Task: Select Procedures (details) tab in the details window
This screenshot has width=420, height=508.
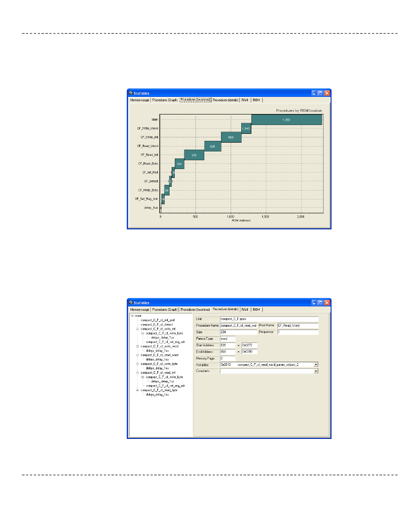Action: pos(225,309)
